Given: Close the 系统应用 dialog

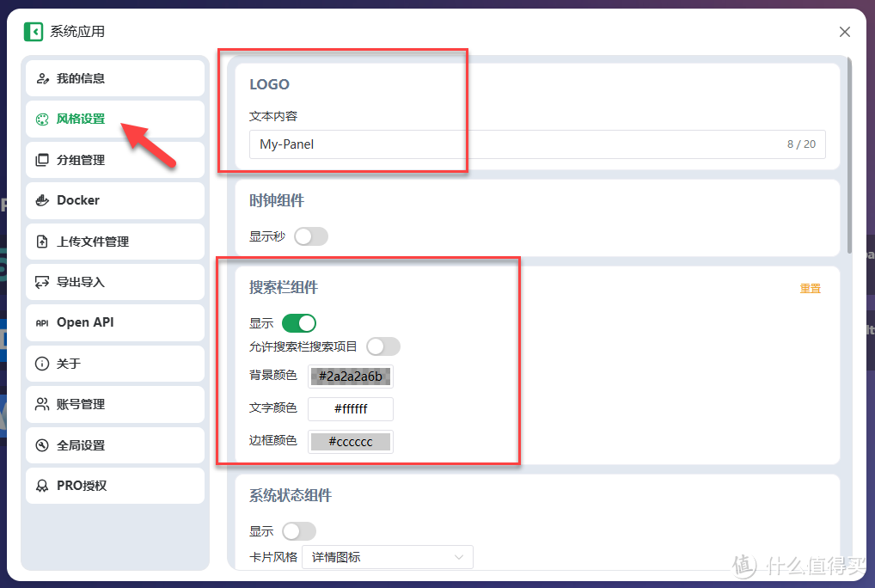Looking at the screenshot, I should [845, 32].
